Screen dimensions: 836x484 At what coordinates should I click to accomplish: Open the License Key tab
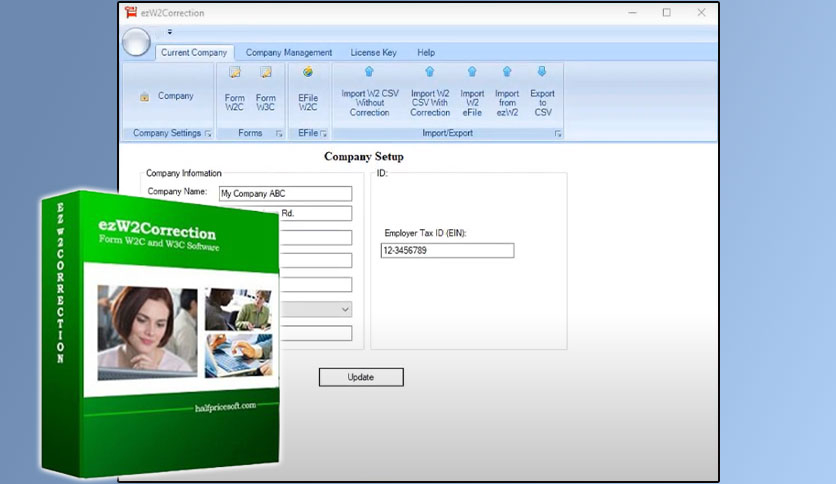[374, 52]
